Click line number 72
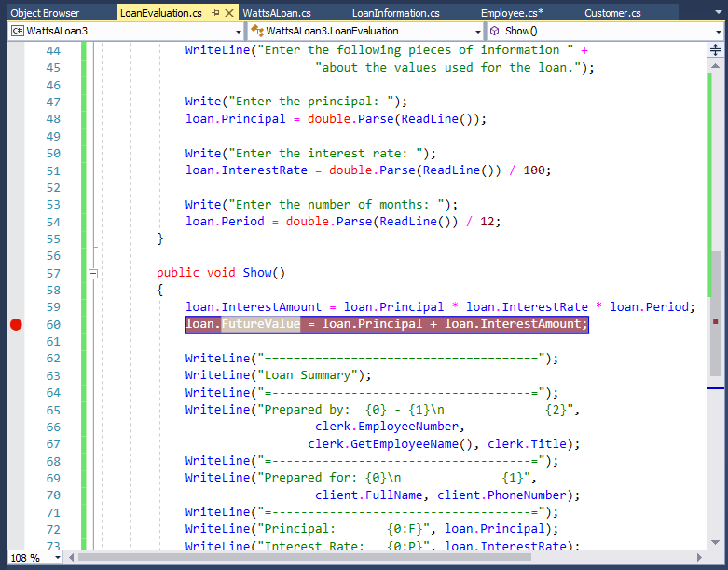728x570 pixels. pos(53,530)
